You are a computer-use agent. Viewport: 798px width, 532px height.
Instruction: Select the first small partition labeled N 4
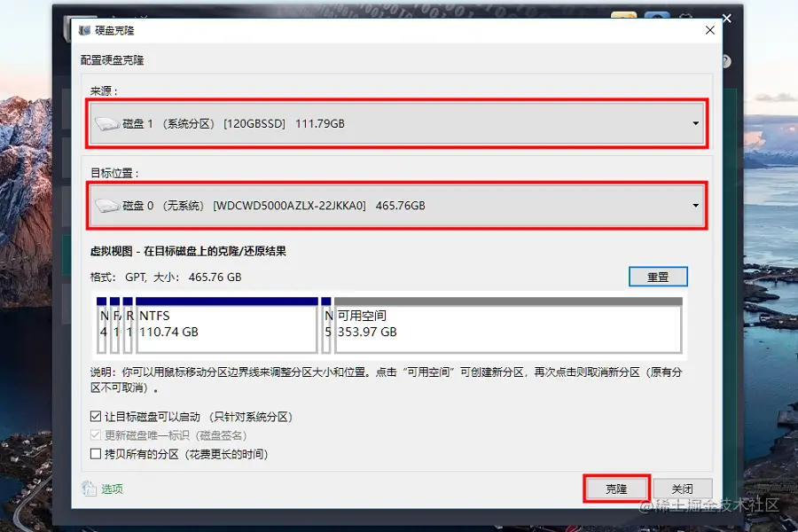(x=102, y=325)
